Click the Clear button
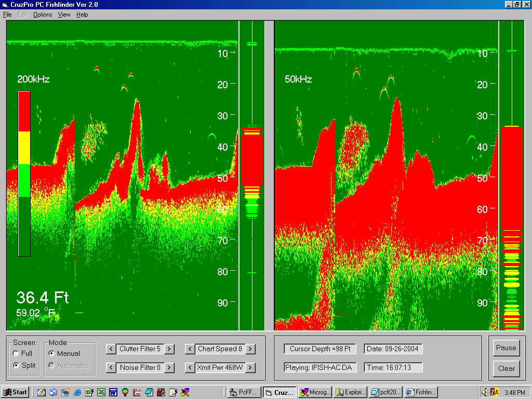Viewport: 532px width, 399px height. (506, 368)
